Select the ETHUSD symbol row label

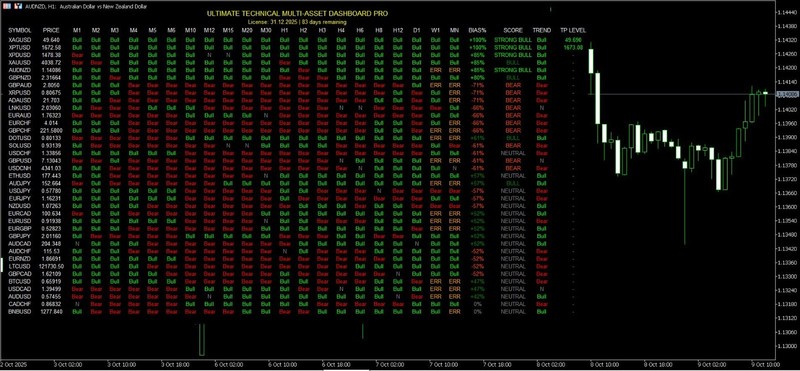19,176
